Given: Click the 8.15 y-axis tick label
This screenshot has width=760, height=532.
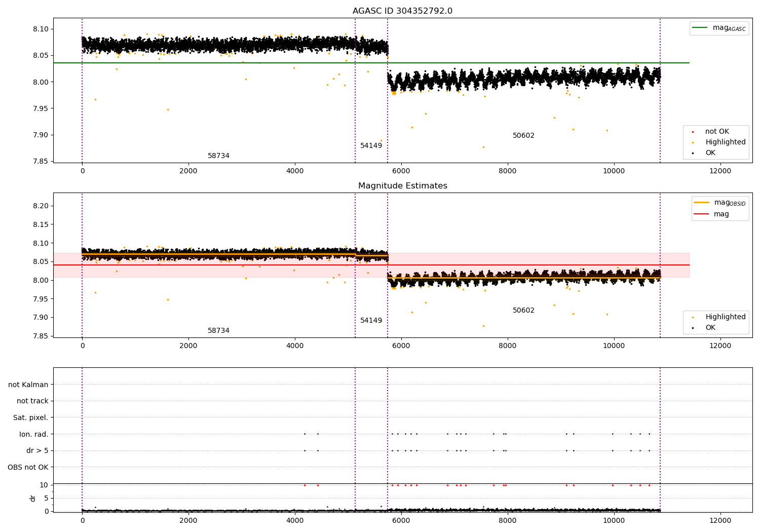Looking at the screenshot, I should [41, 224].
